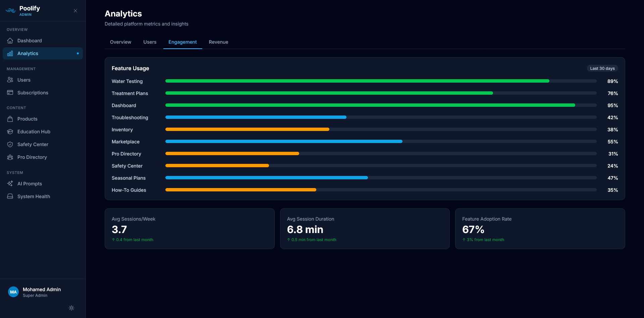Select the Overview analytics tab
The height and width of the screenshot is (318, 644).
(x=120, y=42)
